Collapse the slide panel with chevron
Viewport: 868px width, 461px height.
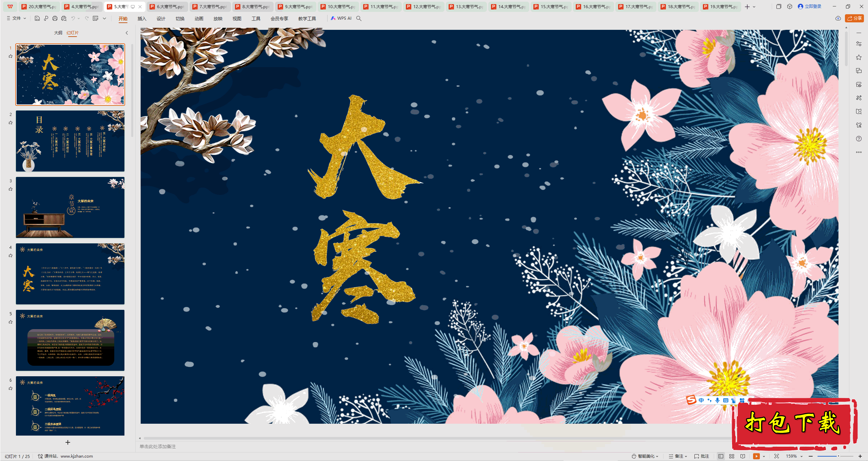(127, 33)
